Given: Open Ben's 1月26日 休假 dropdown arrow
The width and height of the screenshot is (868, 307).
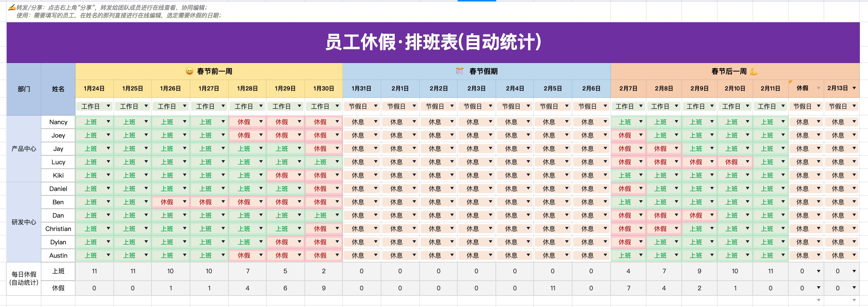Looking at the screenshot, I should pyautogui.click(x=184, y=202).
